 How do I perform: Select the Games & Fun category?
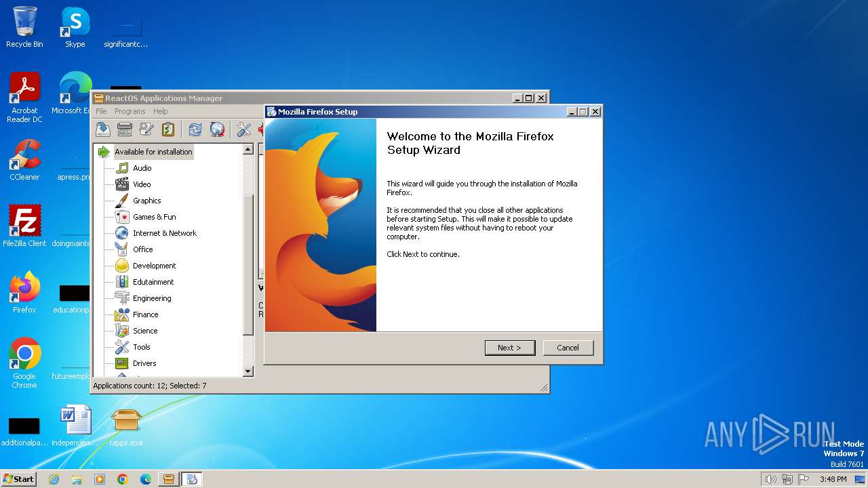155,217
